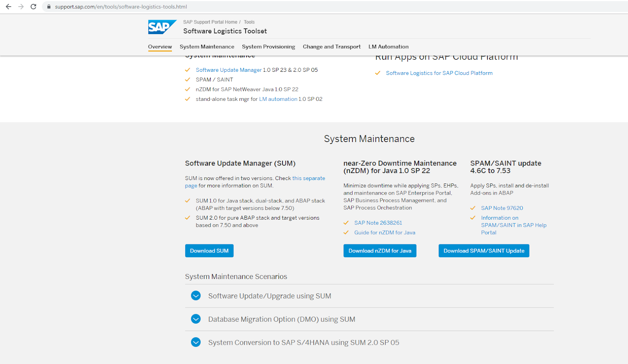Click checkmark beside stand-alone task mgr item
Image resolution: width=628 pixels, height=364 pixels.
point(188,99)
